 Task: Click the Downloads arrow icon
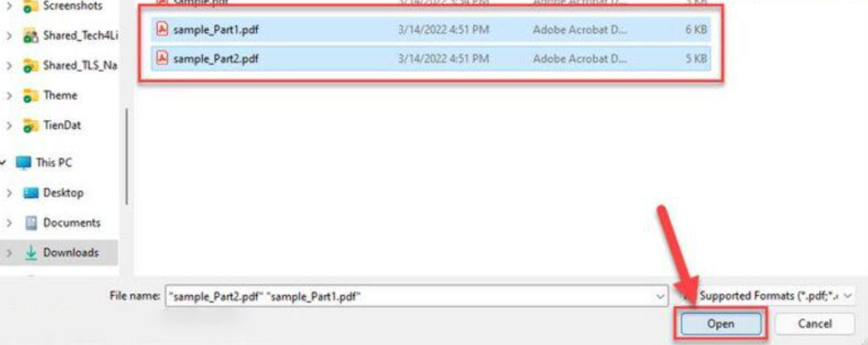tap(32, 253)
